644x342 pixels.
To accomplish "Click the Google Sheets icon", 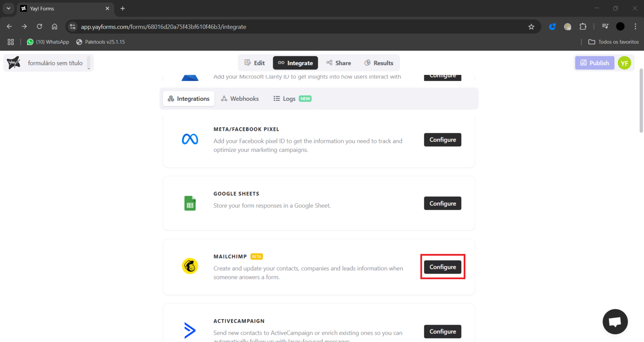I will pos(190,203).
